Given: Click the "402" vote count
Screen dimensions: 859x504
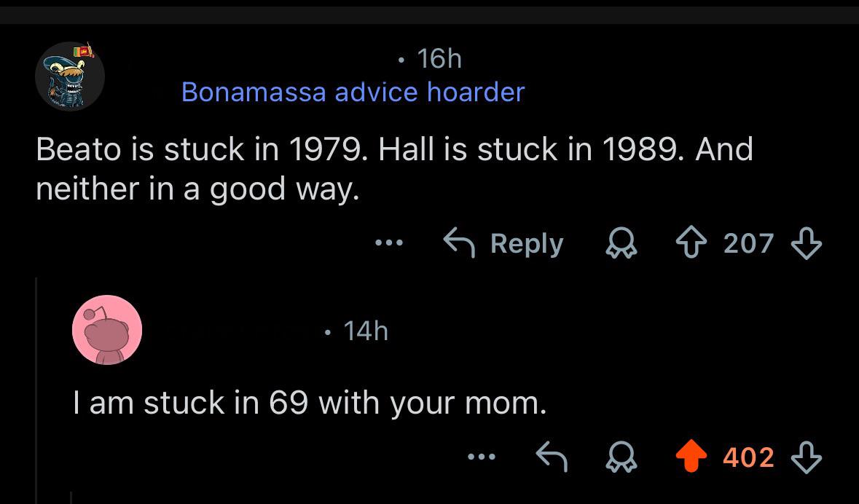Looking at the screenshot, I should pos(749,457).
